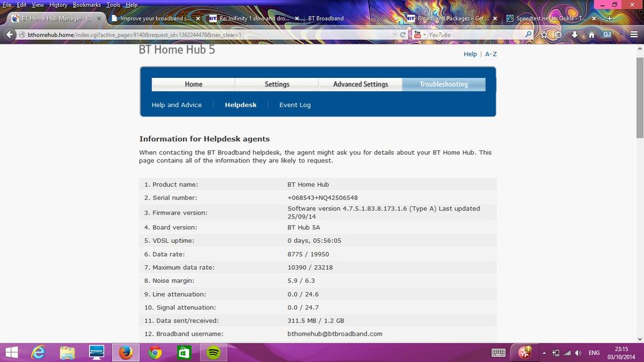644x362 pixels.
Task: Launch Internet Explorer from taskbar
Action: click(38, 352)
